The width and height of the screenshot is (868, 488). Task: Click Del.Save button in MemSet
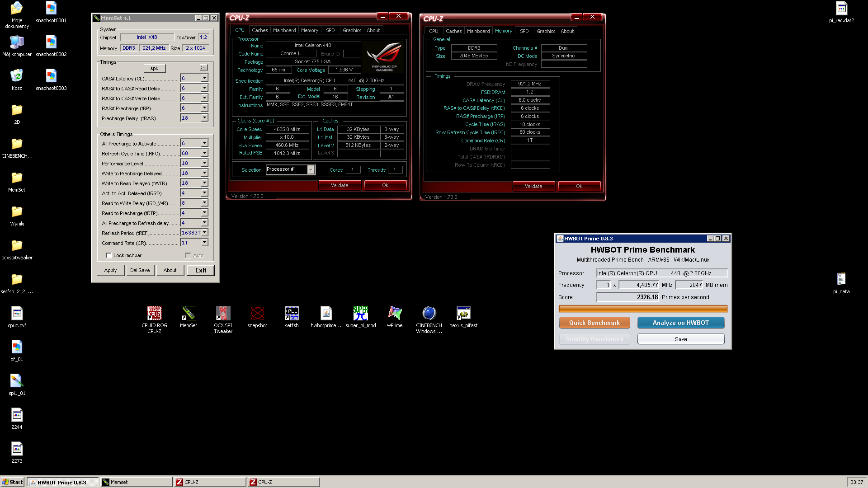(x=140, y=270)
